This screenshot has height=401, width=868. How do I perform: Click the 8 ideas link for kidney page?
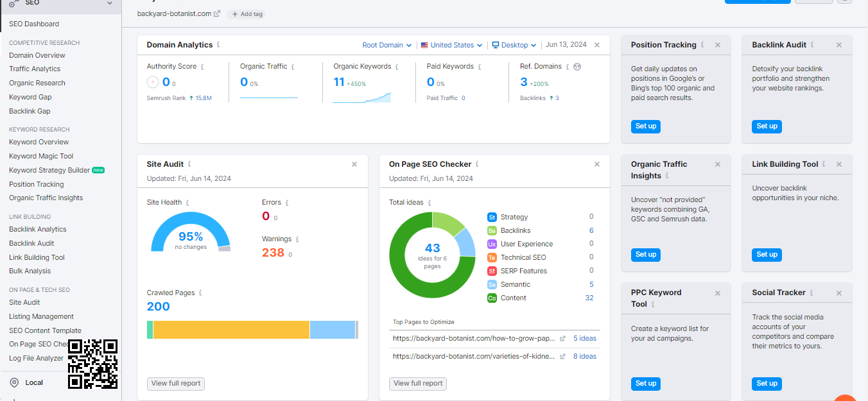click(584, 356)
